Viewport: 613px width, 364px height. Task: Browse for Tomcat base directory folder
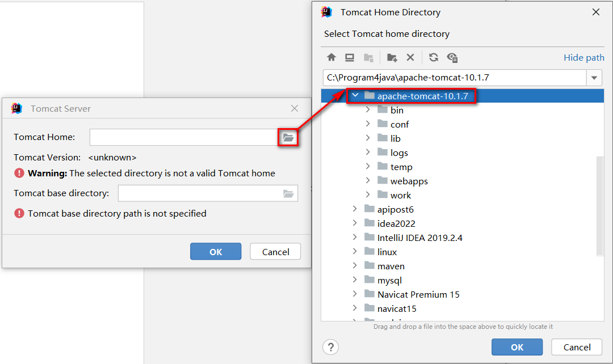[x=288, y=194]
